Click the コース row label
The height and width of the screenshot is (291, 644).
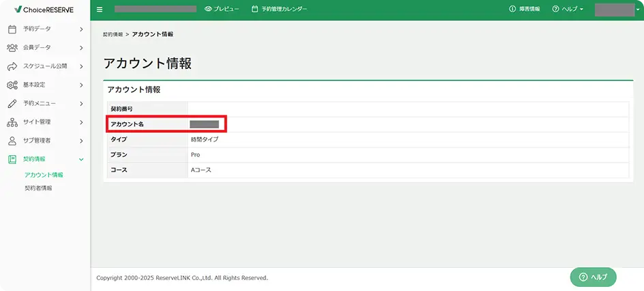pos(119,169)
